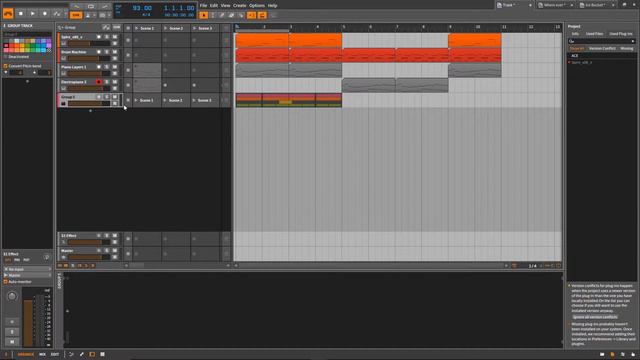Image resolution: width=640 pixels, height=360 pixels.
Task: Toggle the second orange toolbar button
Action: pos(262,15)
